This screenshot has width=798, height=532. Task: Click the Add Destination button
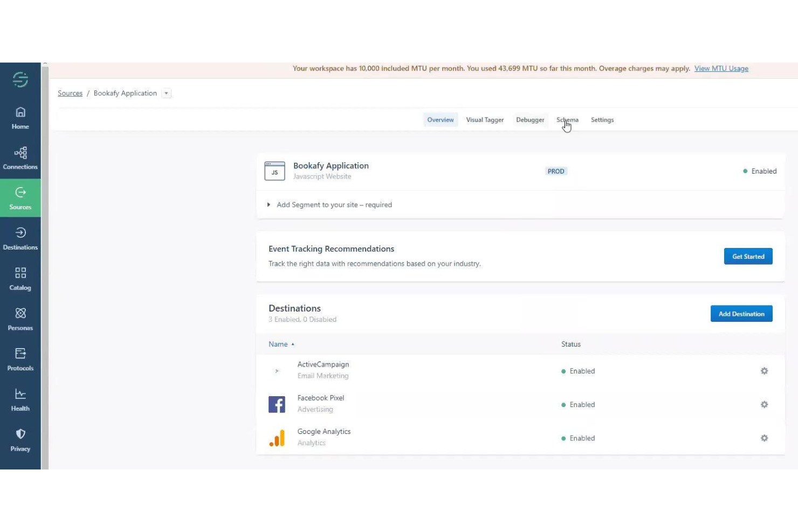click(x=741, y=314)
